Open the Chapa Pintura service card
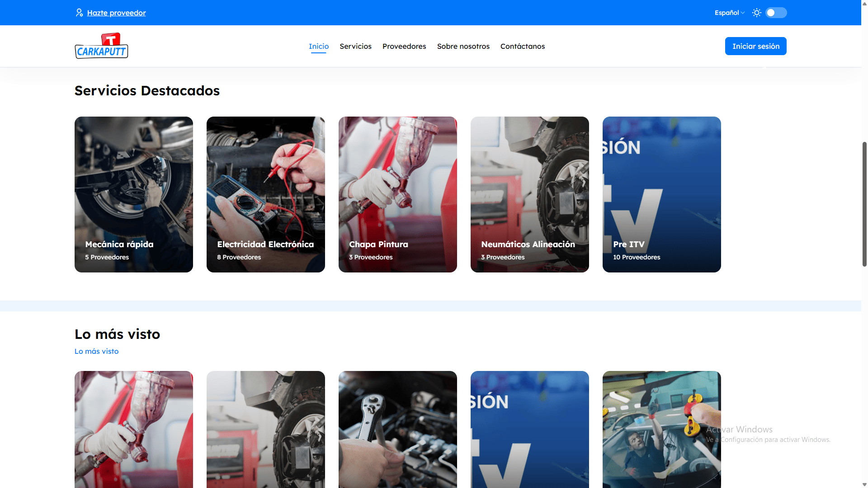868x488 pixels. (398, 194)
